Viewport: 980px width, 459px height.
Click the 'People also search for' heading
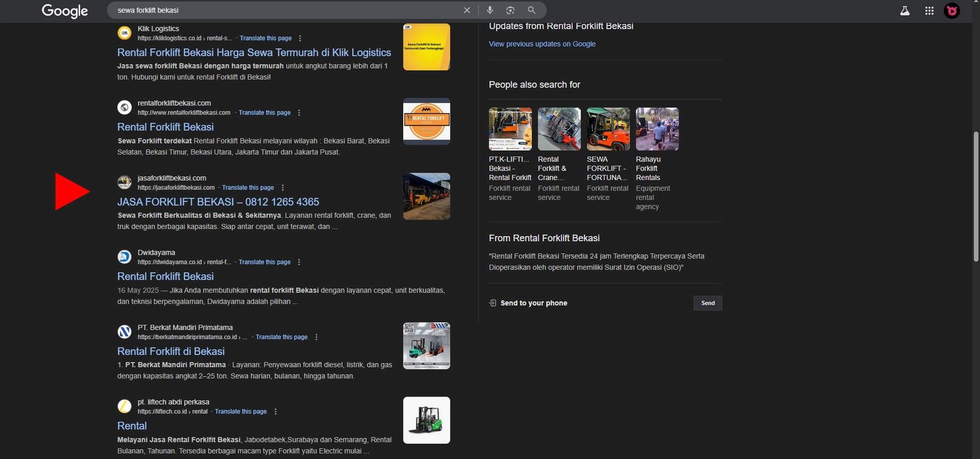tap(534, 84)
